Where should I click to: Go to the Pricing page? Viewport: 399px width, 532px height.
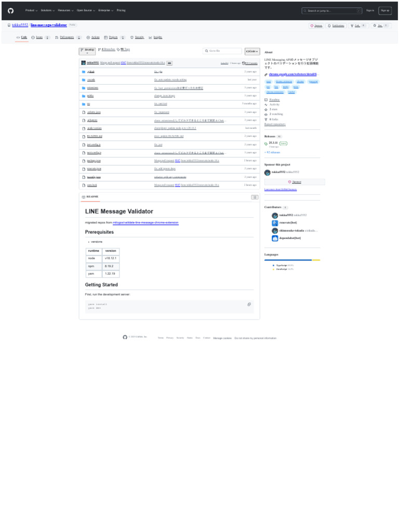(x=121, y=10)
